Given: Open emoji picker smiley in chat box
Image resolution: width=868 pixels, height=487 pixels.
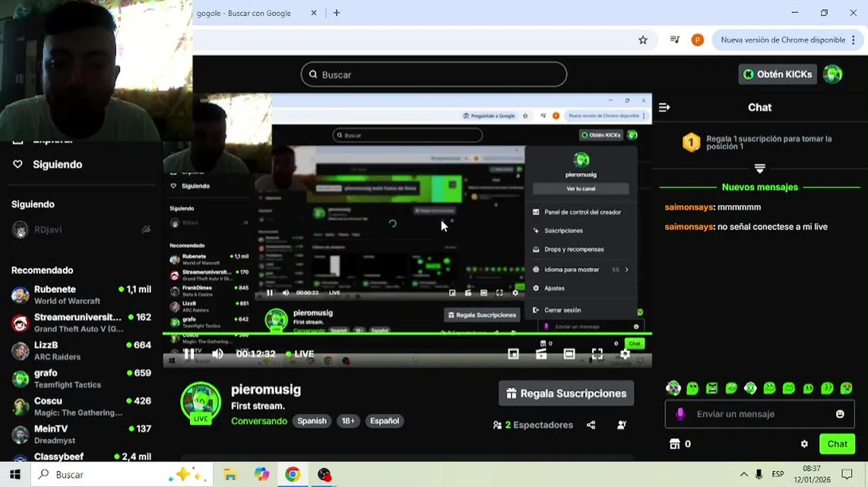Looking at the screenshot, I should (840, 414).
